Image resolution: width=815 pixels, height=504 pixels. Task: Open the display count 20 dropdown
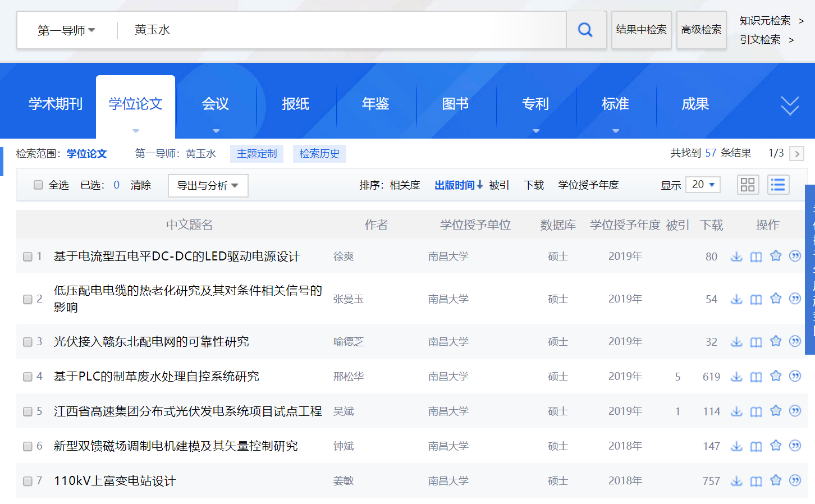(703, 185)
